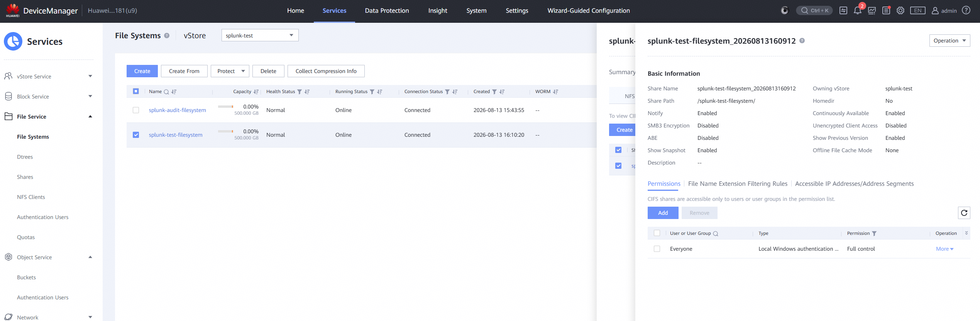Switch language using the EN icon
Viewport: 980px width, 321px height.
click(x=918, y=10)
